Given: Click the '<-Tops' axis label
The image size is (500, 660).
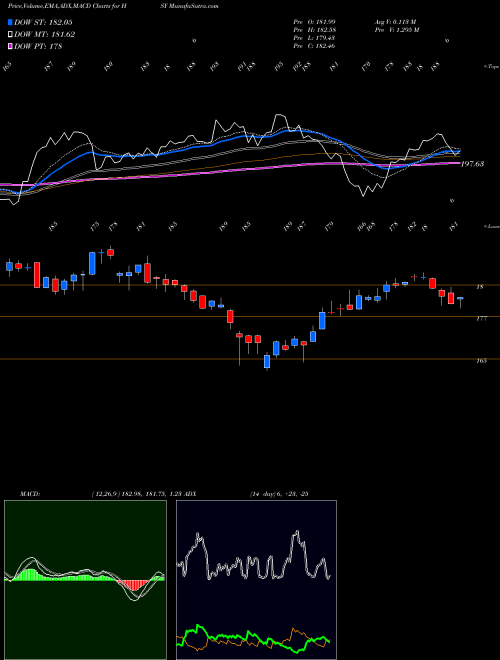Looking at the screenshot, I should tap(491, 67).
